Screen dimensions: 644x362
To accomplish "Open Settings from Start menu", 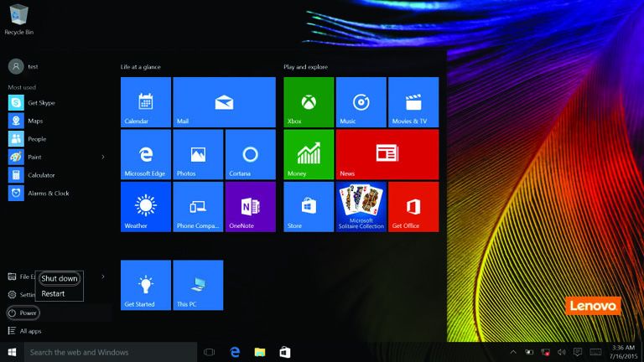I will pos(21,295).
